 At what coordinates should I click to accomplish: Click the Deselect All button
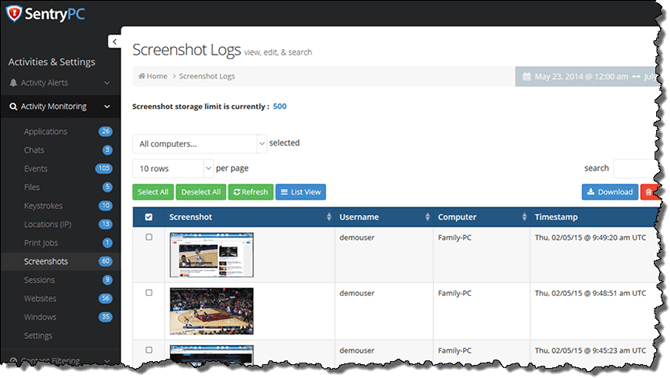point(201,192)
